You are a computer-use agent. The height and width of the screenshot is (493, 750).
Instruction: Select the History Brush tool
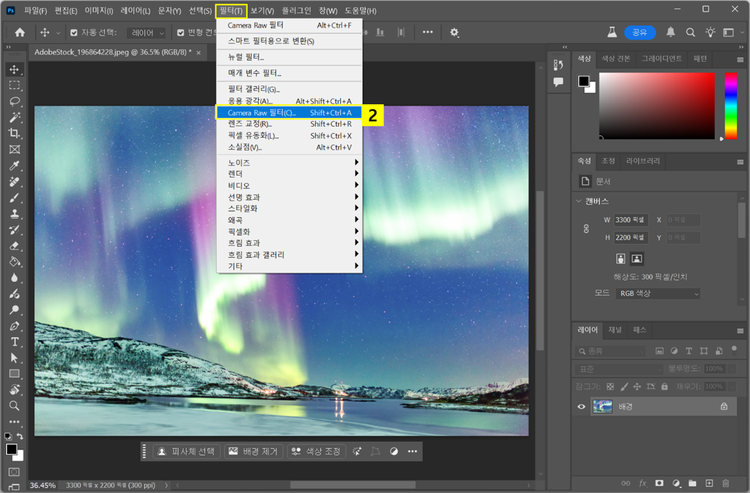click(14, 230)
